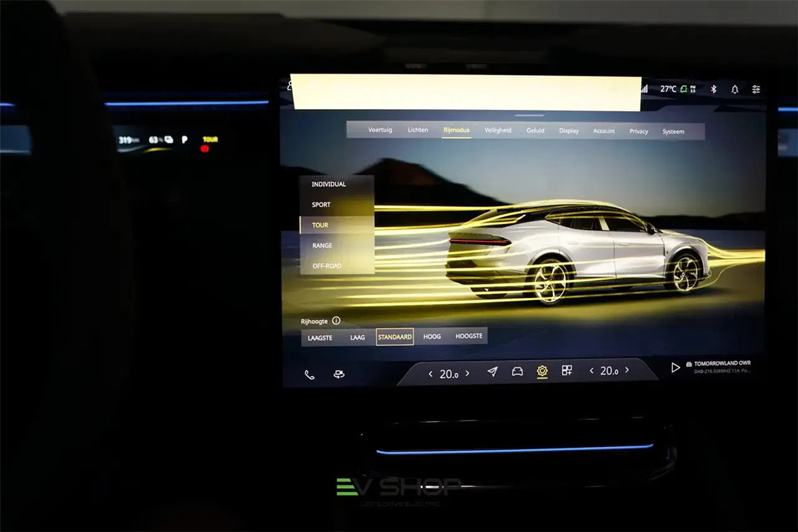Decrease left temperature with left chevron

[430, 374]
